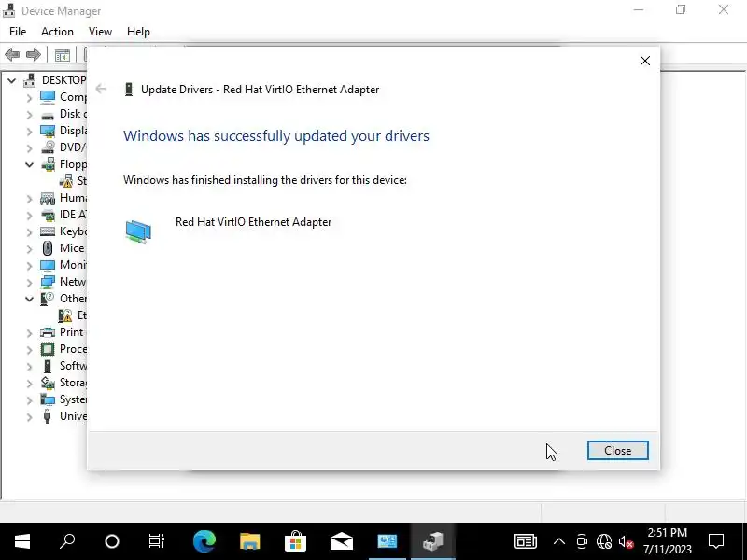Open the notification center icon

(x=716, y=541)
